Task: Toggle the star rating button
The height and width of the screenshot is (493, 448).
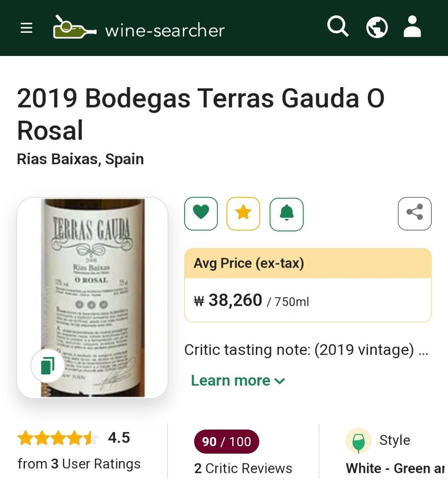Action: click(x=243, y=213)
